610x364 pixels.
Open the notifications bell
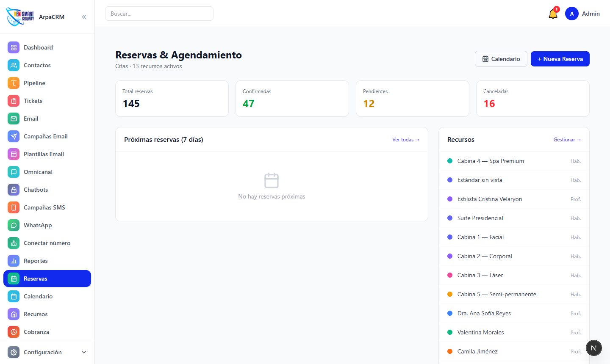click(553, 14)
